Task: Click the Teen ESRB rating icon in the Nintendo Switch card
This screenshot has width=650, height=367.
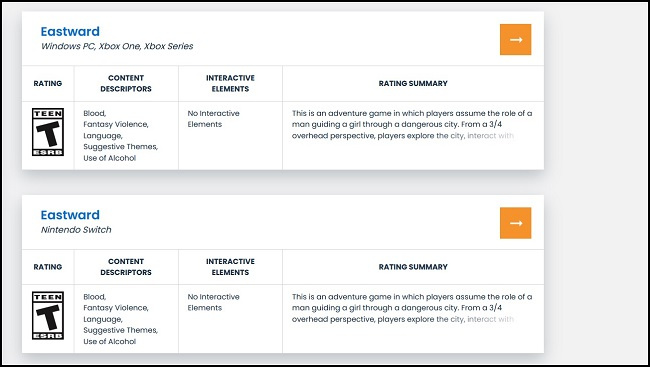Action: pos(48,316)
